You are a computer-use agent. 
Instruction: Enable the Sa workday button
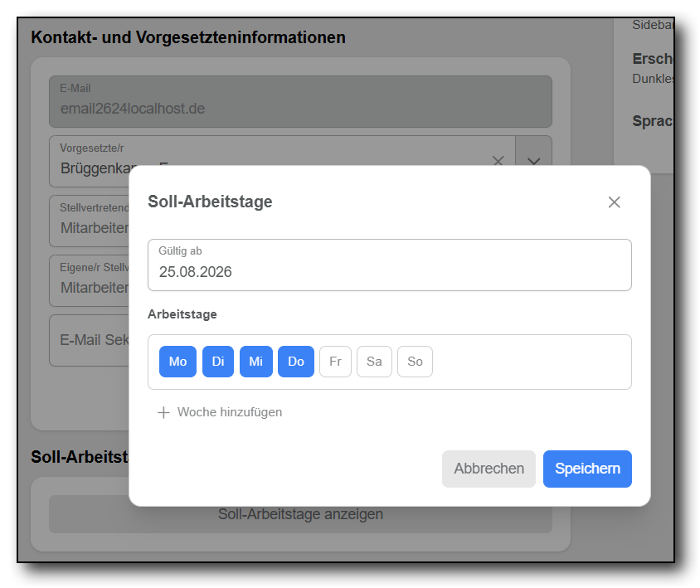click(x=374, y=362)
